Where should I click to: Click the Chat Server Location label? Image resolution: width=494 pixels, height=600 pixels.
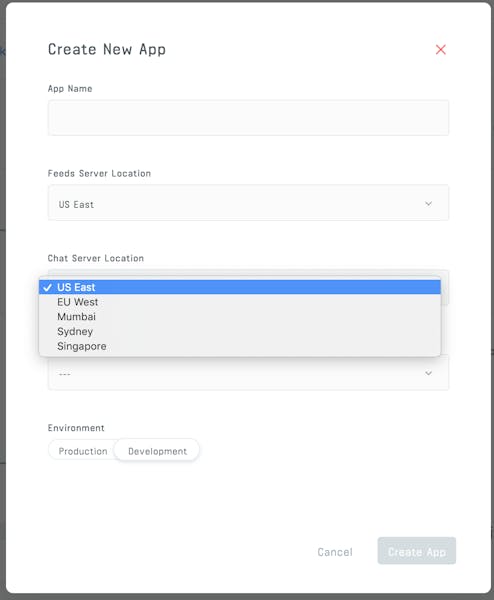[x=96, y=258]
